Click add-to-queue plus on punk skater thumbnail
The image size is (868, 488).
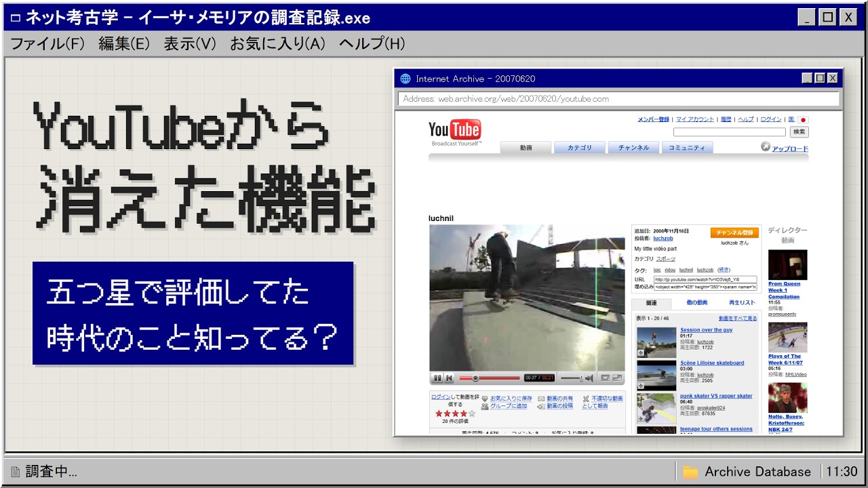(641, 420)
